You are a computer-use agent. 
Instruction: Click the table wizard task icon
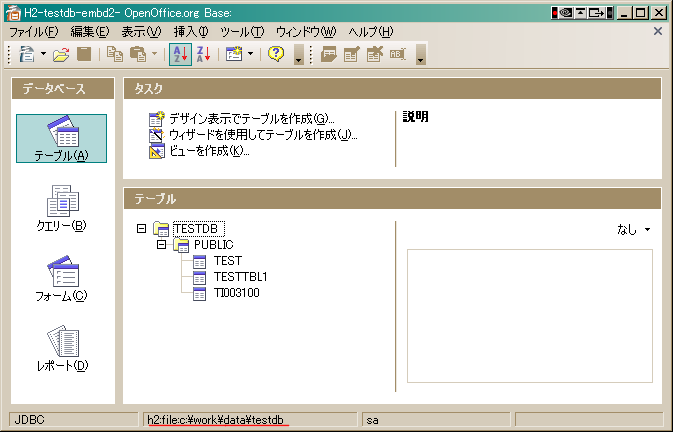click(x=157, y=135)
